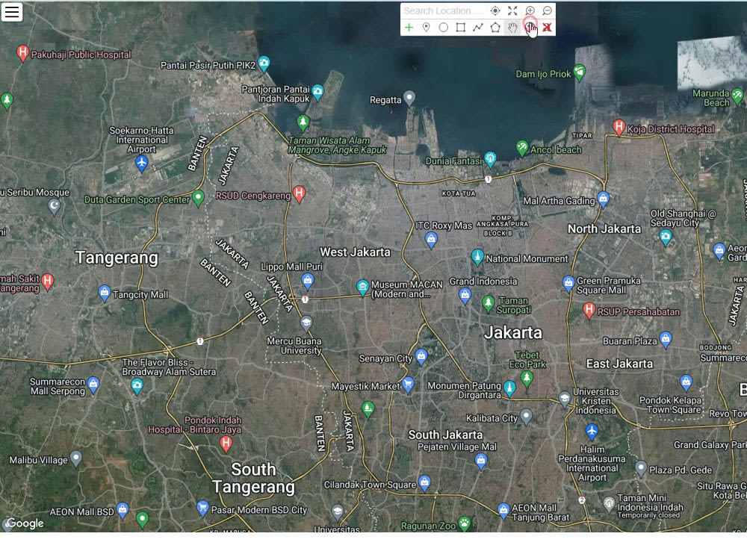
Task: Click the 'East Jakarta' label
Action: pos(619,364)
